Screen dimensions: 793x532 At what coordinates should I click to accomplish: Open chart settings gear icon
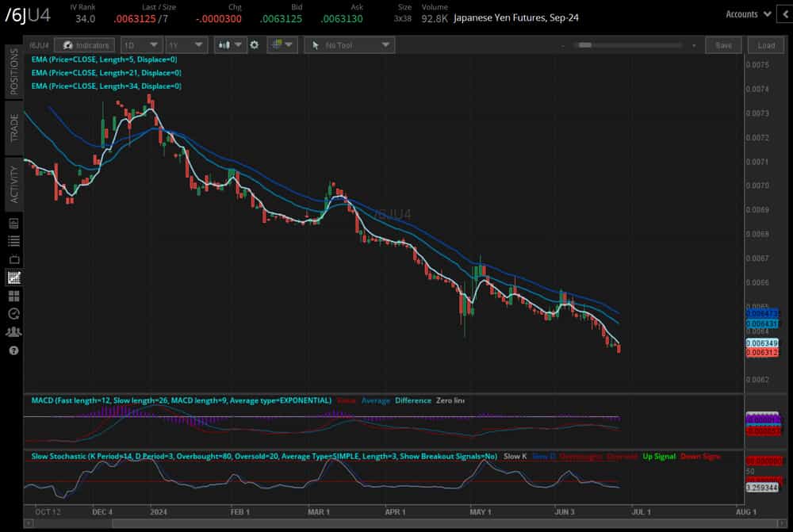(255, 45)
